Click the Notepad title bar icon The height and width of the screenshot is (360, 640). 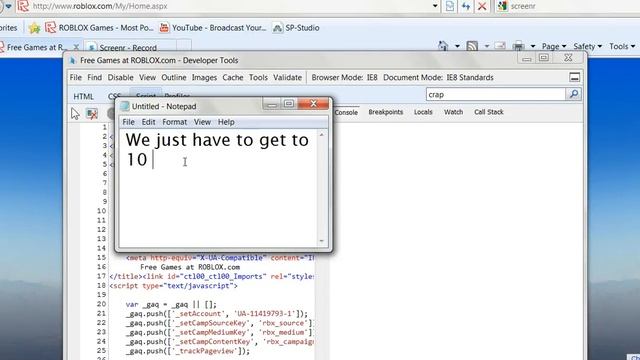click(125, 106)
